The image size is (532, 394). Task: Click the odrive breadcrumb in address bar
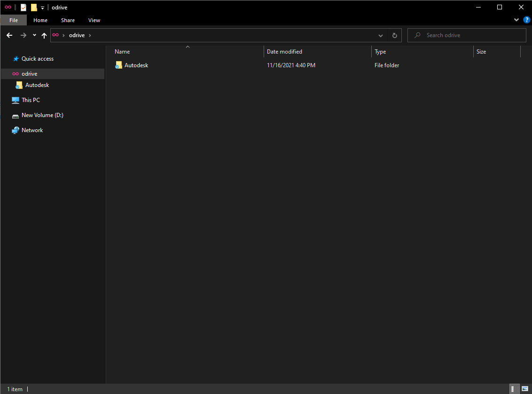[x=77, y=35]
